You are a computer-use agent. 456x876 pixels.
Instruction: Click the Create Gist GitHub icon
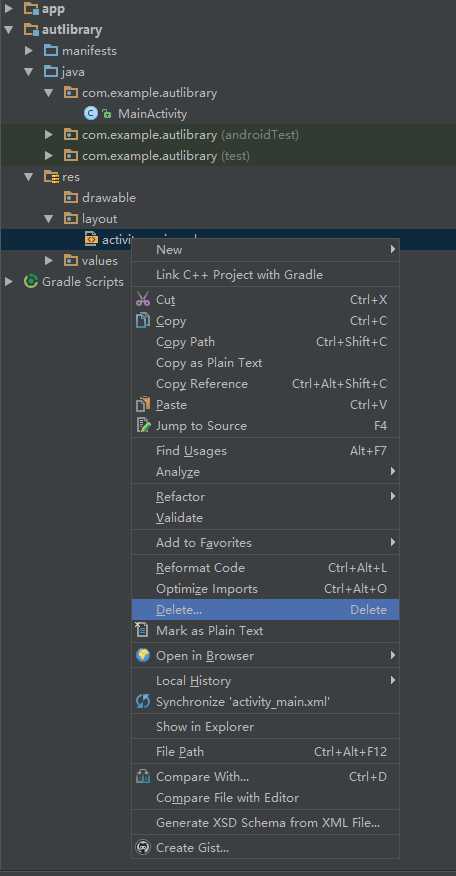pos(143,848)
